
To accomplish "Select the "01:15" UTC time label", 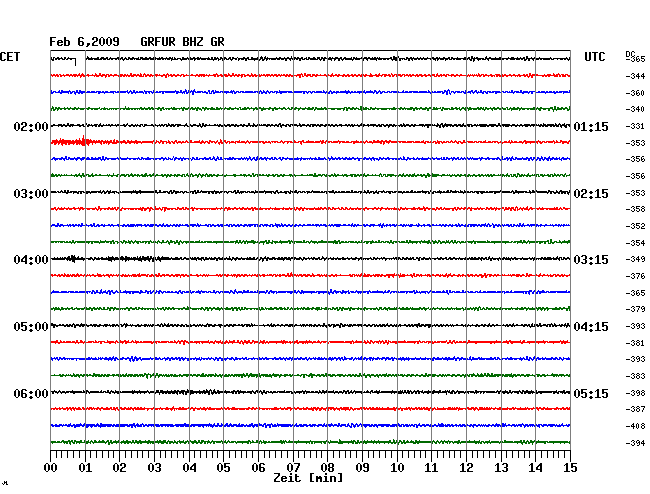I will (x=591, y=126).
